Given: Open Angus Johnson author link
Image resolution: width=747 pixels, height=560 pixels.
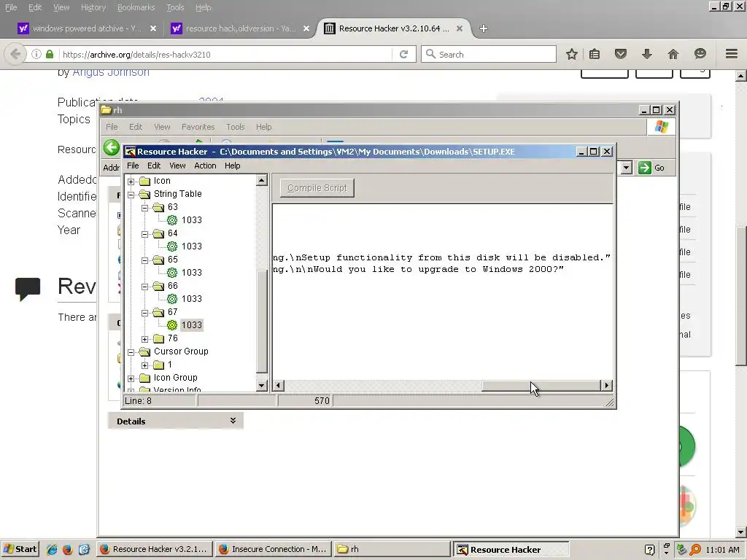Looking at the screenshot, I should point(111,72).
